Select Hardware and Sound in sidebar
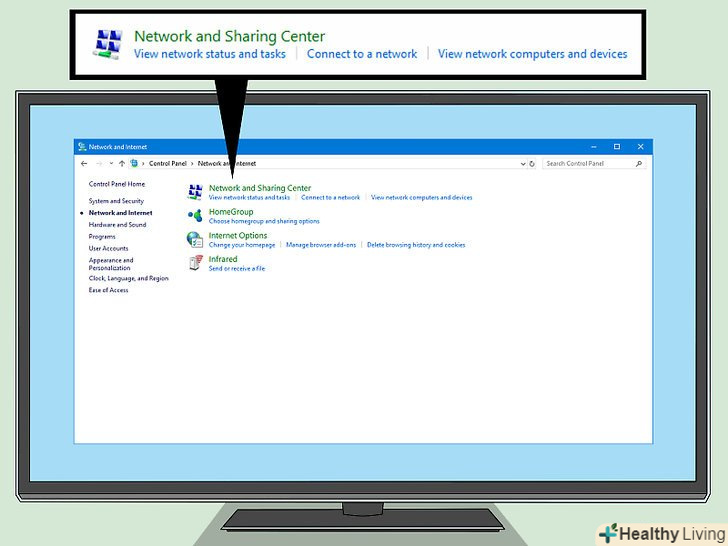Viewport: 728px width, 546px height. click(x=117, y=225)
